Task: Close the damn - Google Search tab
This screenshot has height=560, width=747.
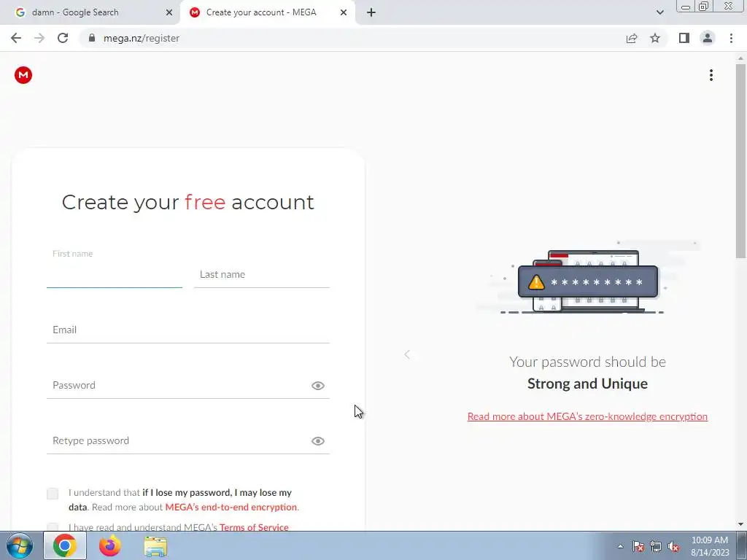Action: (x=169, y=12)
